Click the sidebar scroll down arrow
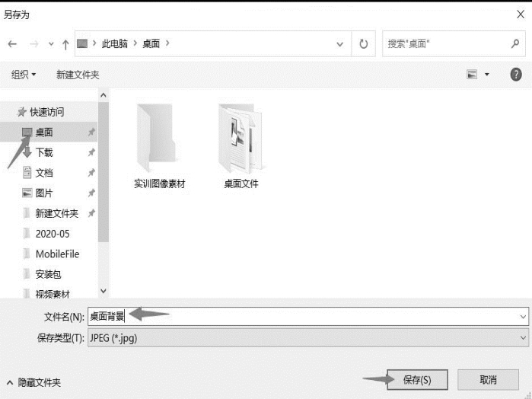This screenshot has width=532, height=399. 104,291
